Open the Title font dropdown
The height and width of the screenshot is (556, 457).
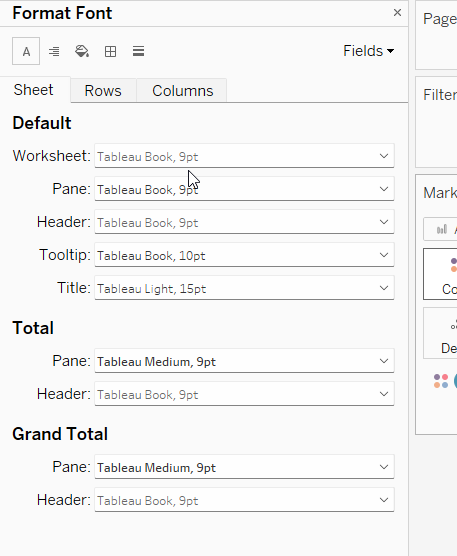pos(244,288)
